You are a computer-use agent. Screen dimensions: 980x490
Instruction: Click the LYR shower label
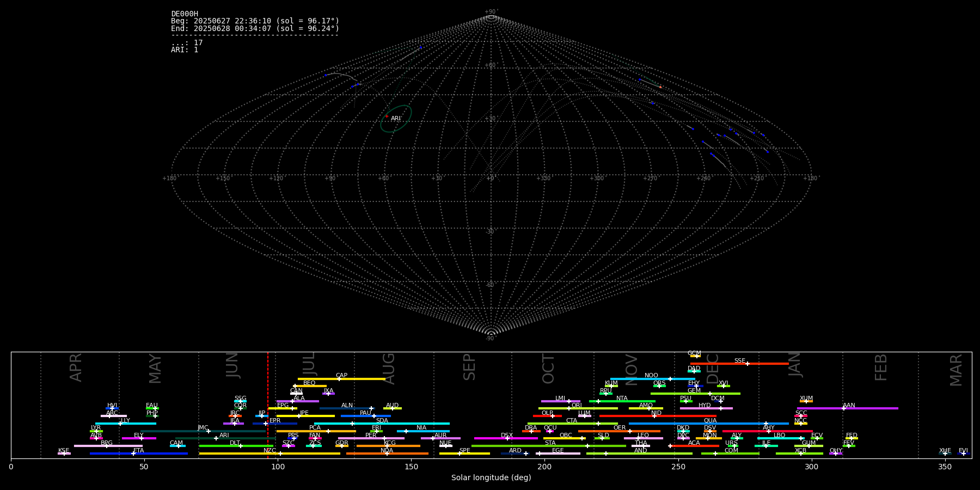click(x=96, y=428)
